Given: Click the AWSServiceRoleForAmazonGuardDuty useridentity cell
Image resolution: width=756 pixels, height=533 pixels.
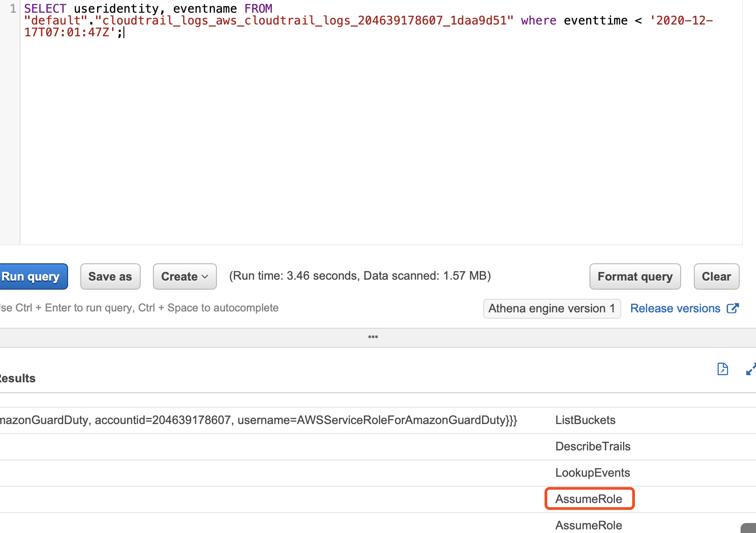Looking at the screenshot, I should click(x=259, y=420).
